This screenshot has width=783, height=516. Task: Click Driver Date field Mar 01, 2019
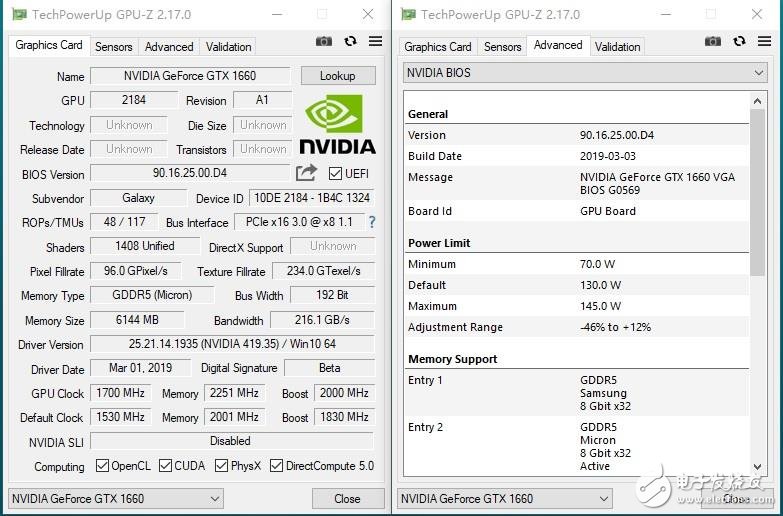coord(140,368)
